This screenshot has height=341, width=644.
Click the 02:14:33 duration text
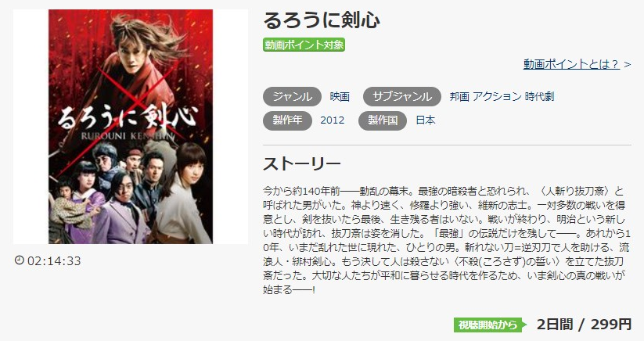54,261
